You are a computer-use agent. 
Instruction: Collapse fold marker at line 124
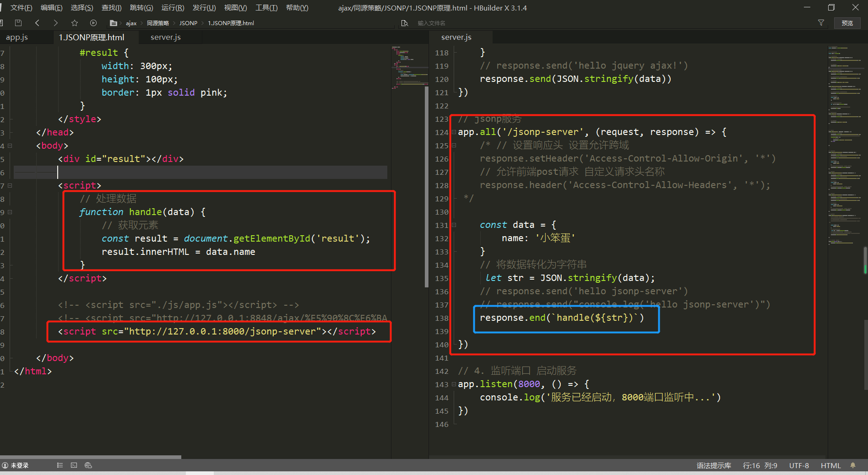click(x=454, y=132)
